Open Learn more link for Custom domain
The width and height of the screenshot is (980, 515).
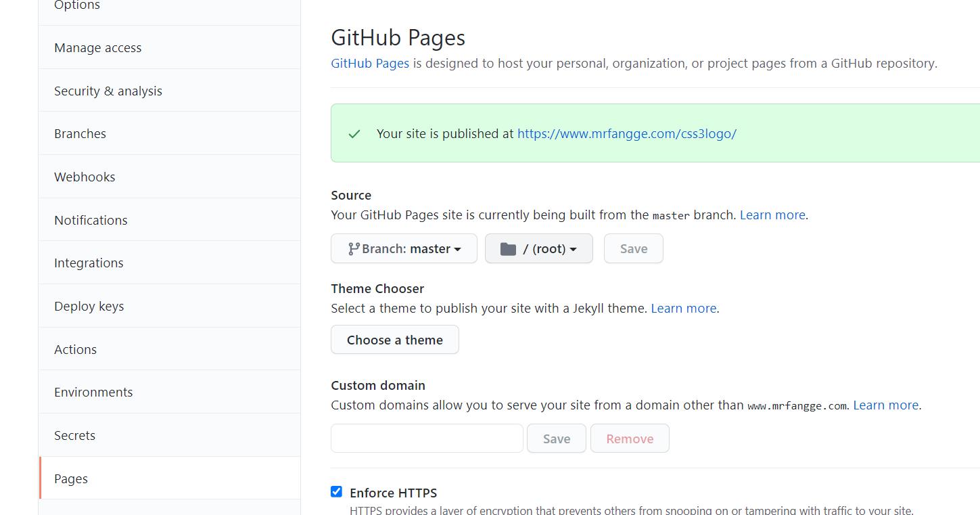coord(886,405)
